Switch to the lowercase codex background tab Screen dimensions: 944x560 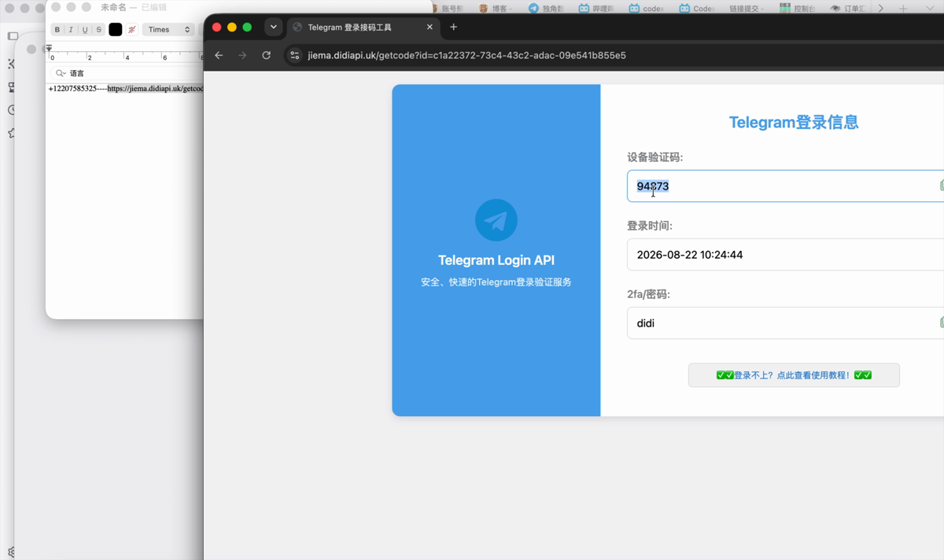point(647,9)
